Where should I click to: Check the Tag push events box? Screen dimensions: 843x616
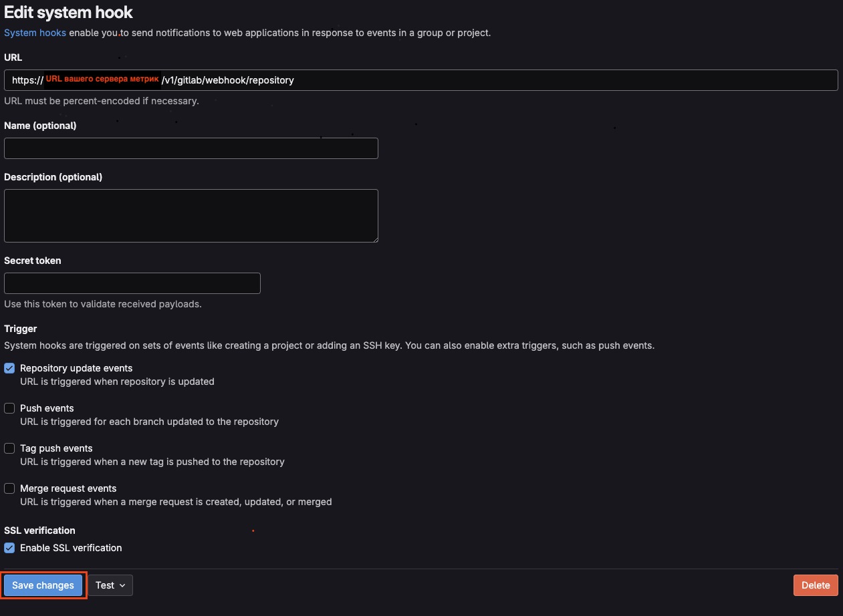[9, 448]
